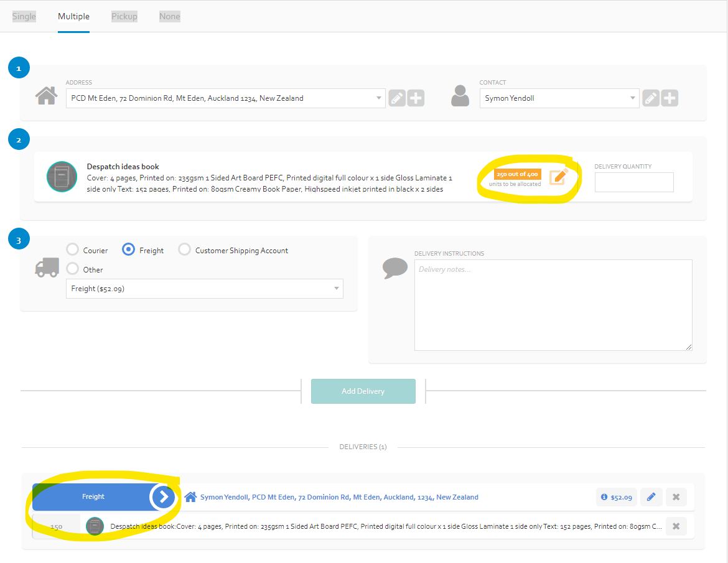Viewport: 728px width, 563px height.
Task: Click the delivery truck icon
Action: pyautogui.click(x=47, y=268)
